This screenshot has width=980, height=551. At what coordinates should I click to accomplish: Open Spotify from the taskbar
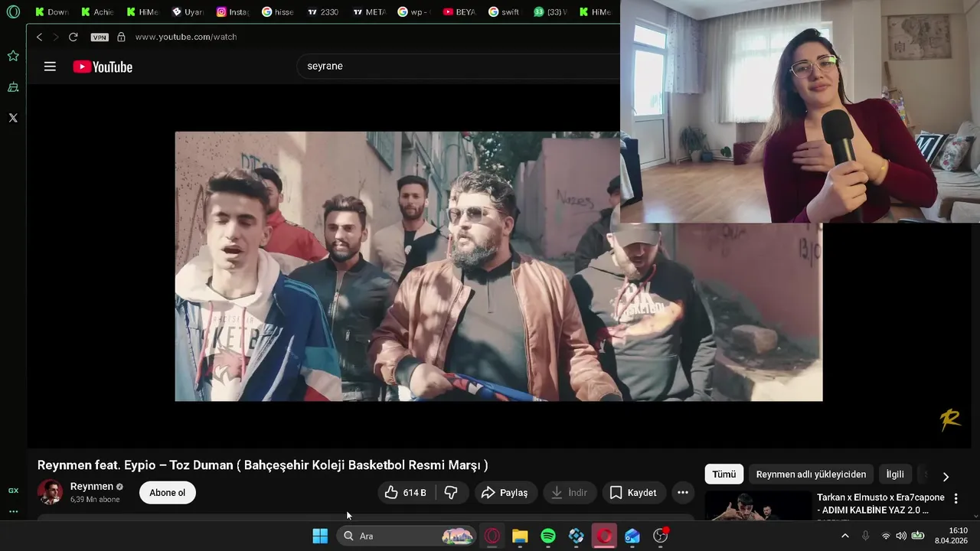coord(548,536)
